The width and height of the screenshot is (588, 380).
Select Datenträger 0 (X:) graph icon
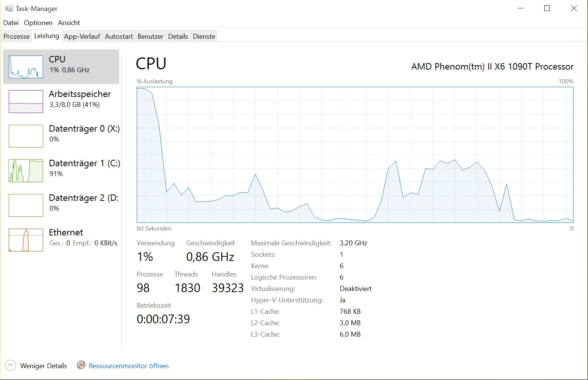(26, 136)
